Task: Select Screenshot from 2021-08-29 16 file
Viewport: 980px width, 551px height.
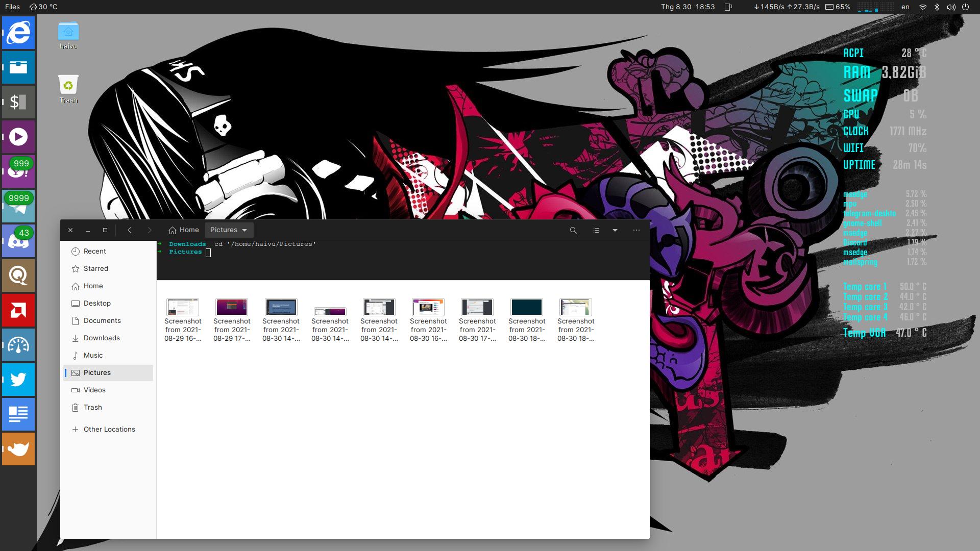Action: coord(183,320)
